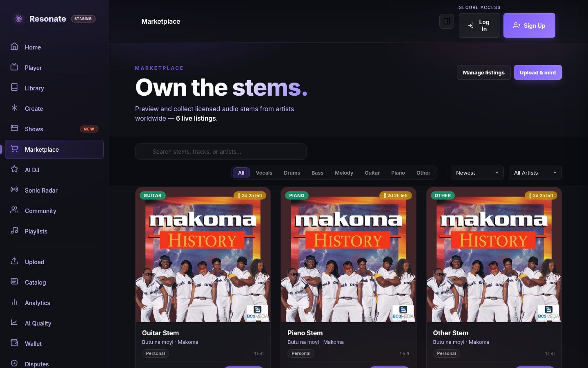Click Upload & mint button
588x368 pixels.
(538, 72)
